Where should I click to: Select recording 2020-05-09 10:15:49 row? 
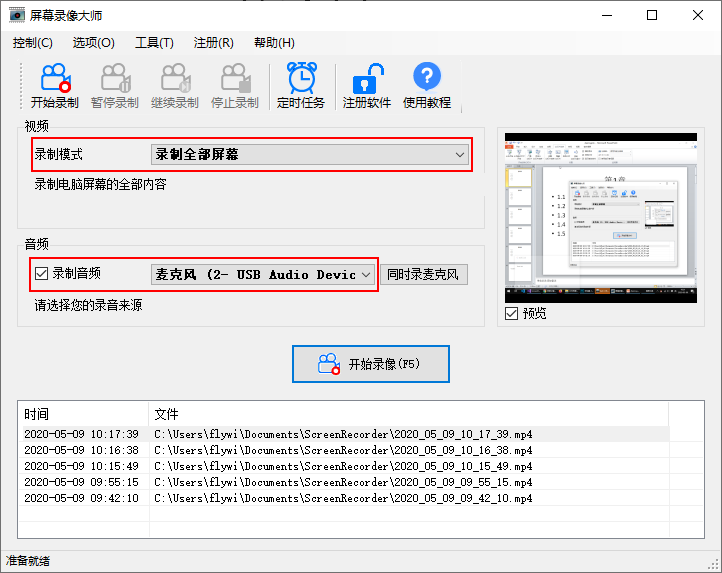pos(346,466)
